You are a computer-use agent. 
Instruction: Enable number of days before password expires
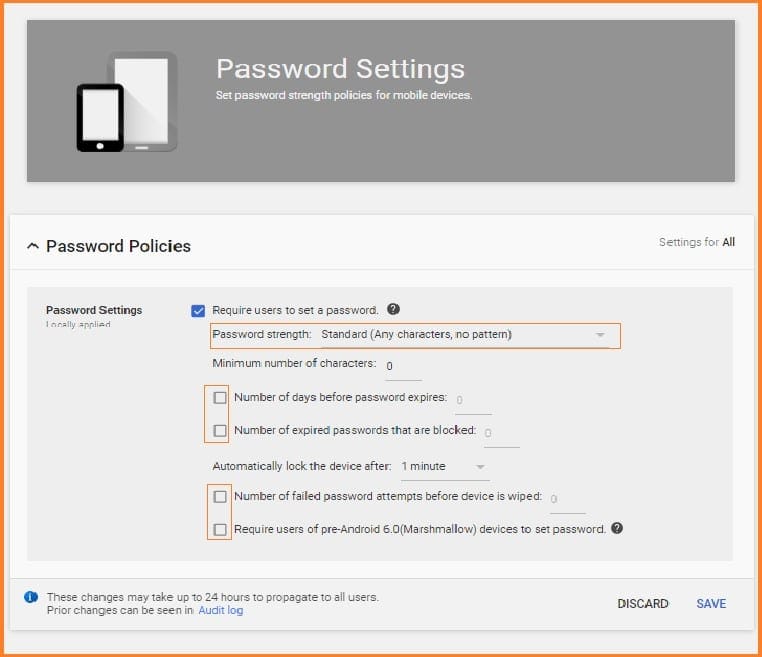[220, 398]
